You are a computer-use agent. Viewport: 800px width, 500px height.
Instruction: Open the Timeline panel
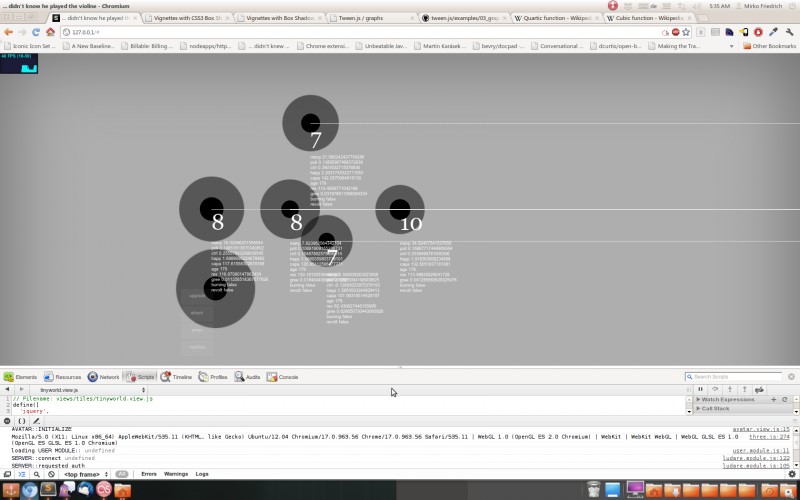click(176, 377)
